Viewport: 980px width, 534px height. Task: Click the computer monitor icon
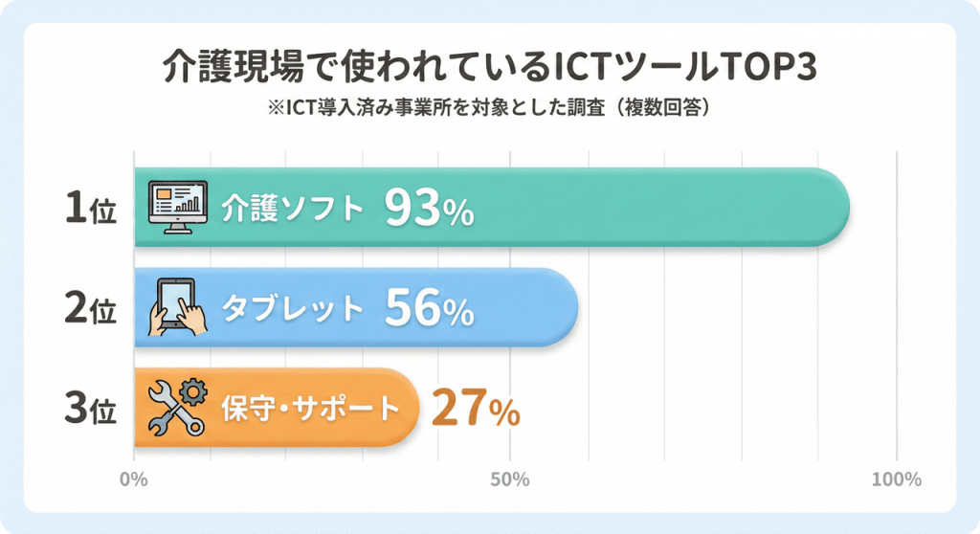point(177,207)
